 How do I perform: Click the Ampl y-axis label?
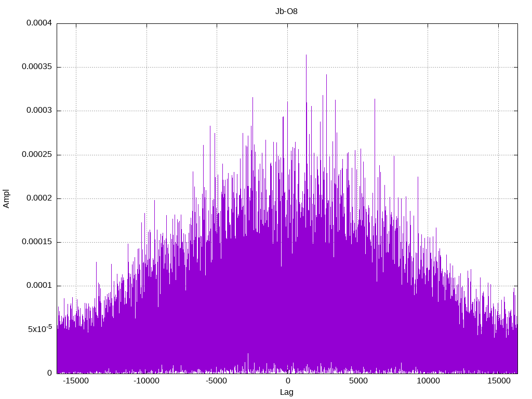click(x=6, y=199)
